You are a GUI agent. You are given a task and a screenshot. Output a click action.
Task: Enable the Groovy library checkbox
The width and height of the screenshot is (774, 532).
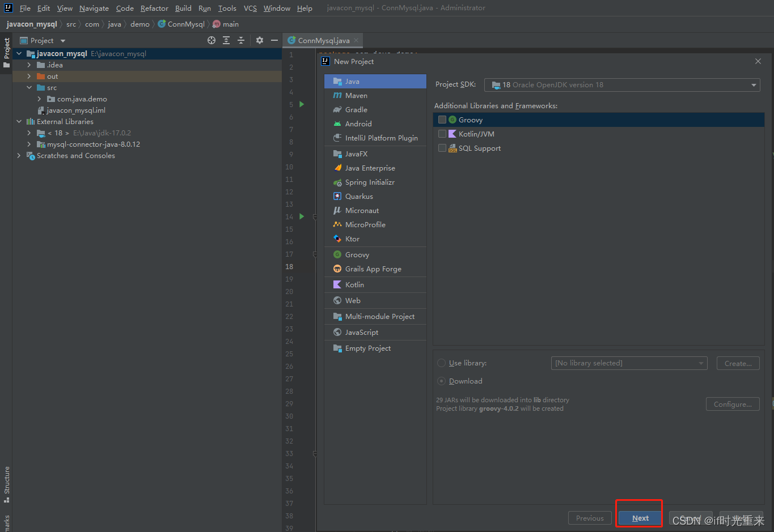tap(442, 120)
